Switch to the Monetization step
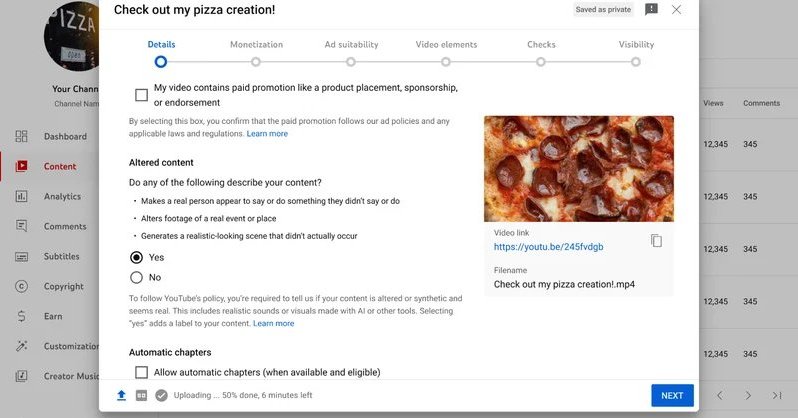Viewport: 798px width, 418px height. (256, 52)
